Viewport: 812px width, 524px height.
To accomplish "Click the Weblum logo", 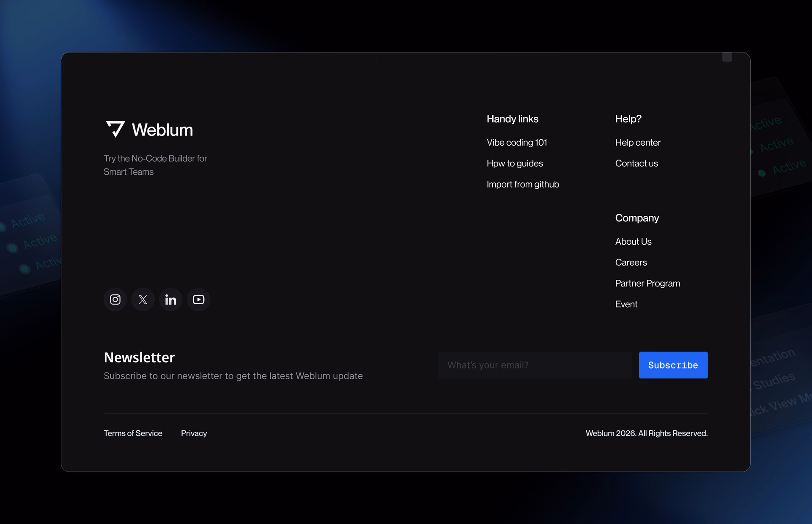I will pos(149,130).
